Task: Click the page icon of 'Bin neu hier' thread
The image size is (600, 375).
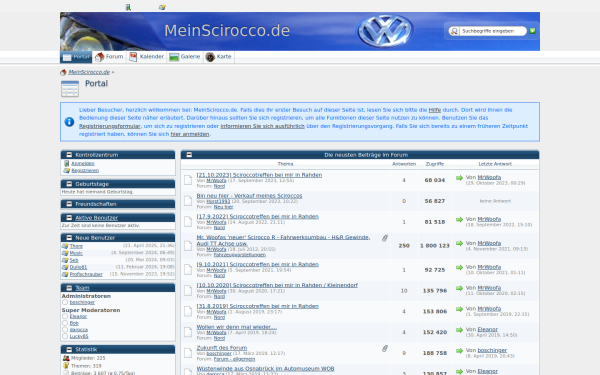Action: pyautogui.click(x=188, y=201)
